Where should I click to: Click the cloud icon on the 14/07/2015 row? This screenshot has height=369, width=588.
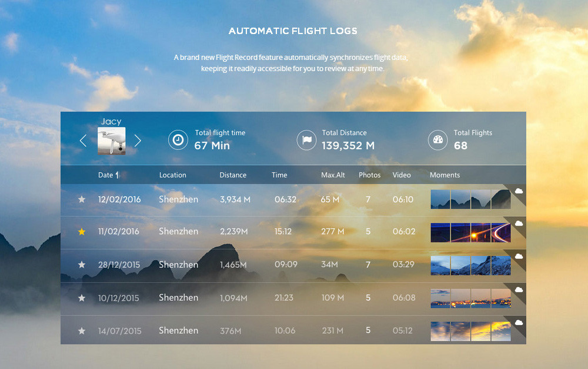pyautogui.click(x=519, y=323)
